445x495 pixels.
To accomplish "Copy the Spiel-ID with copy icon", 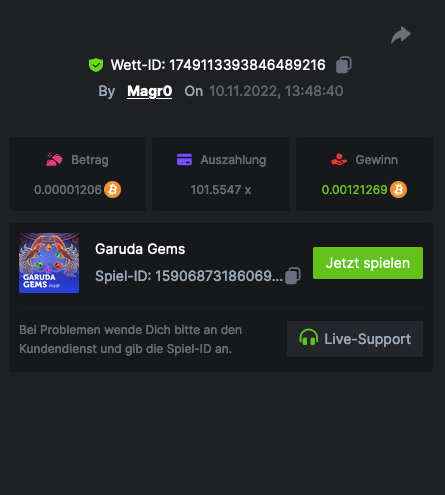I will [x=293, y=276].
